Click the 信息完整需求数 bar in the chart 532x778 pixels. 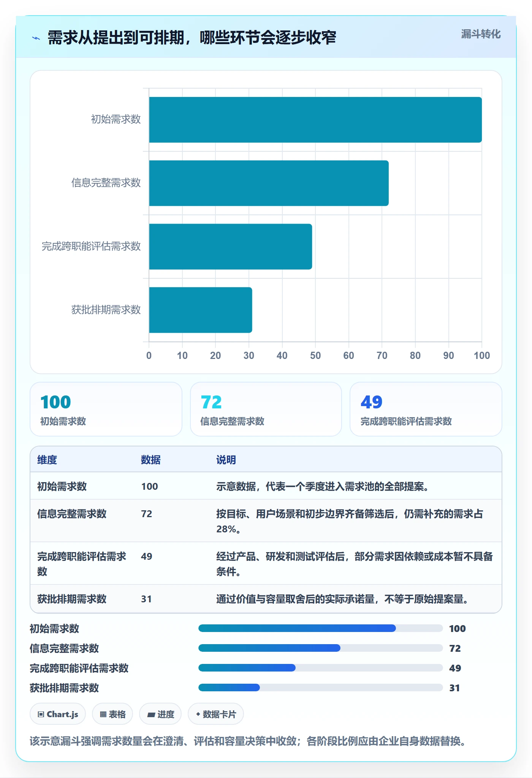269,183
